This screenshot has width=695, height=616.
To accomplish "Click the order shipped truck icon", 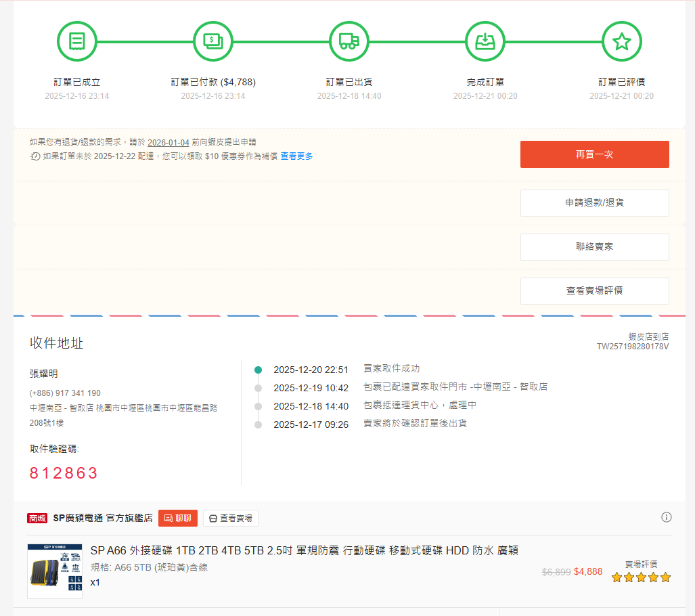I will pos(349,41).
